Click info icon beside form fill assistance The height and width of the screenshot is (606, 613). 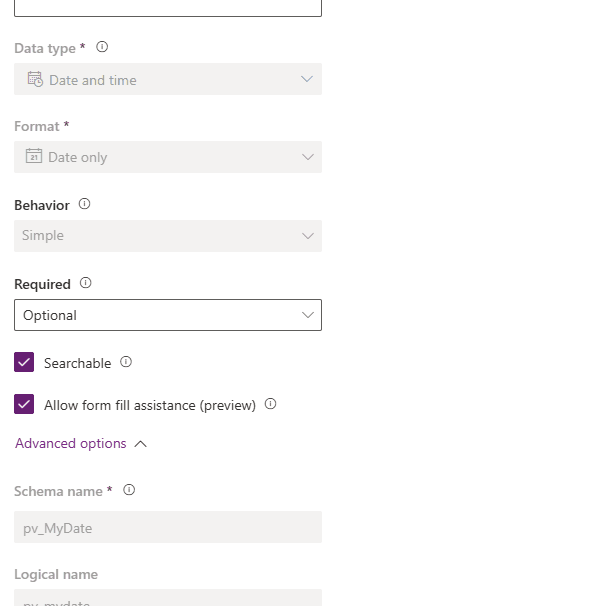(271, 404)
